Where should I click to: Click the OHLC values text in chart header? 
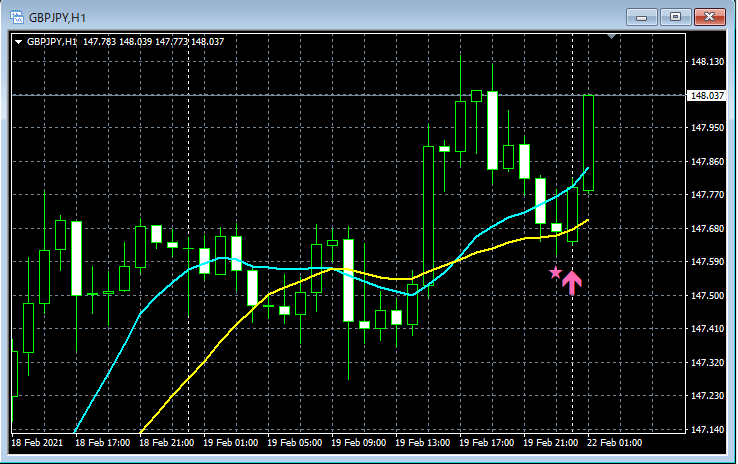[153, 42]
